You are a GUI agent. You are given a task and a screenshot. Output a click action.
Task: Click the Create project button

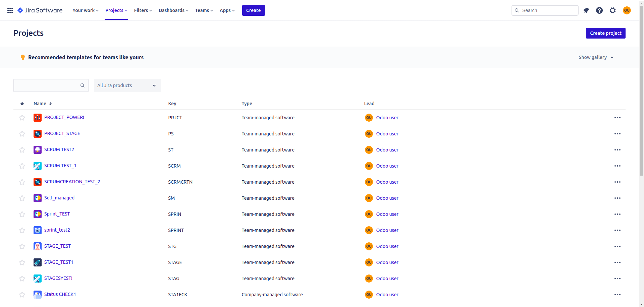point(605,33)
